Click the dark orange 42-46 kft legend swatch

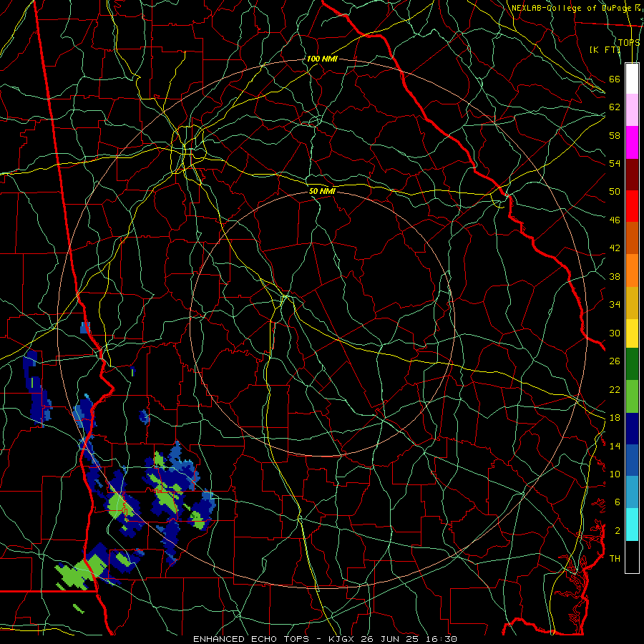(x=632, y=238)
